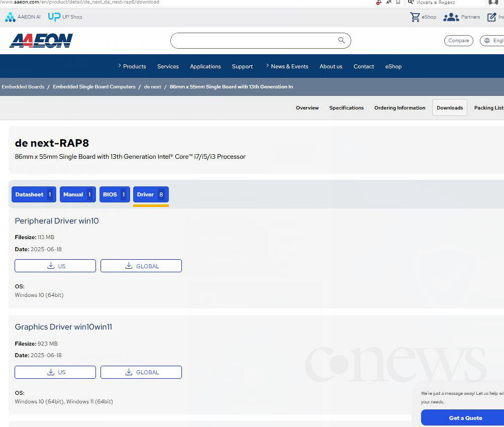504x427 pixels.
Task: Open the eShop cart icon
Action: [415, 17]
